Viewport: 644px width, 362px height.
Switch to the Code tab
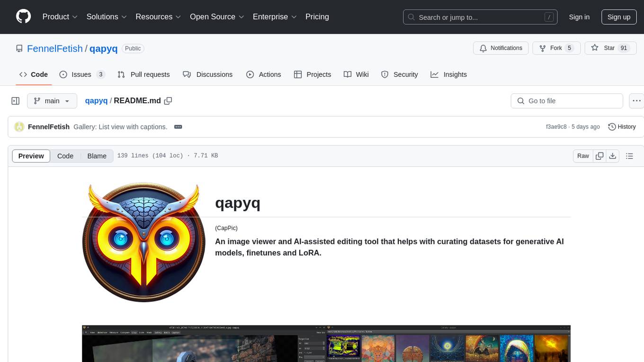click(x=34, y=74)
